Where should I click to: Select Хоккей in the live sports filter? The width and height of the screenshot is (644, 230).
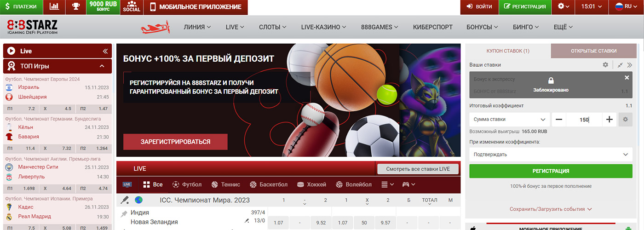click(x=312, y=184)
